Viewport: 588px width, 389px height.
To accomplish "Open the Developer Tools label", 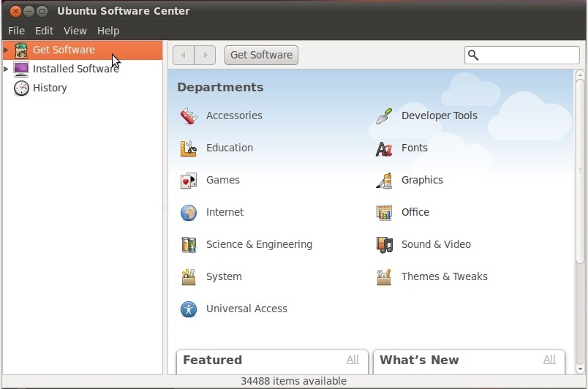I will point(439,116).
